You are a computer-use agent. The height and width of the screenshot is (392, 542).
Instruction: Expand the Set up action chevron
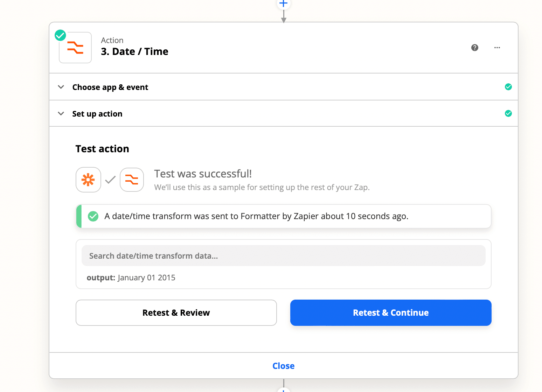coord(61,113)
